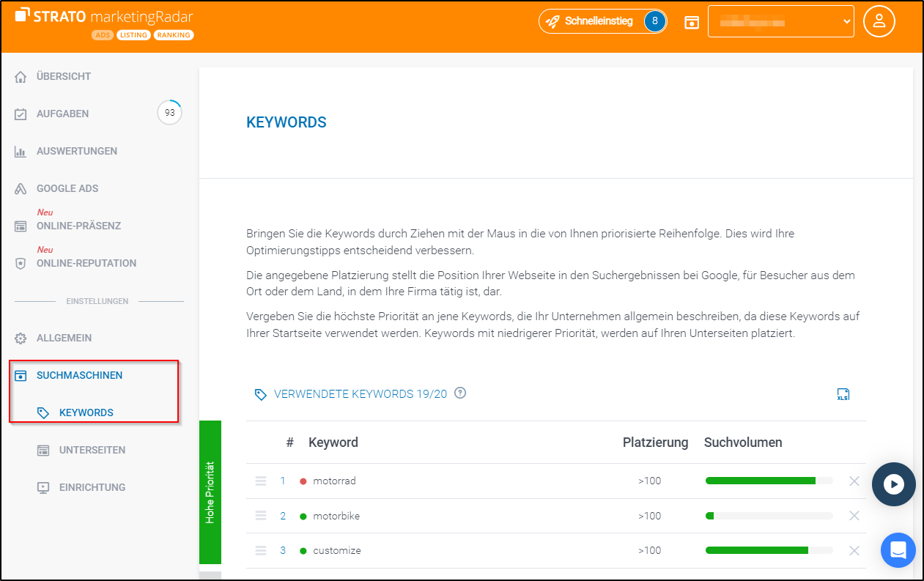Viewport: 924px width, 581px height.
Task: Open Online-Reputation section
Action: [86, 264]
